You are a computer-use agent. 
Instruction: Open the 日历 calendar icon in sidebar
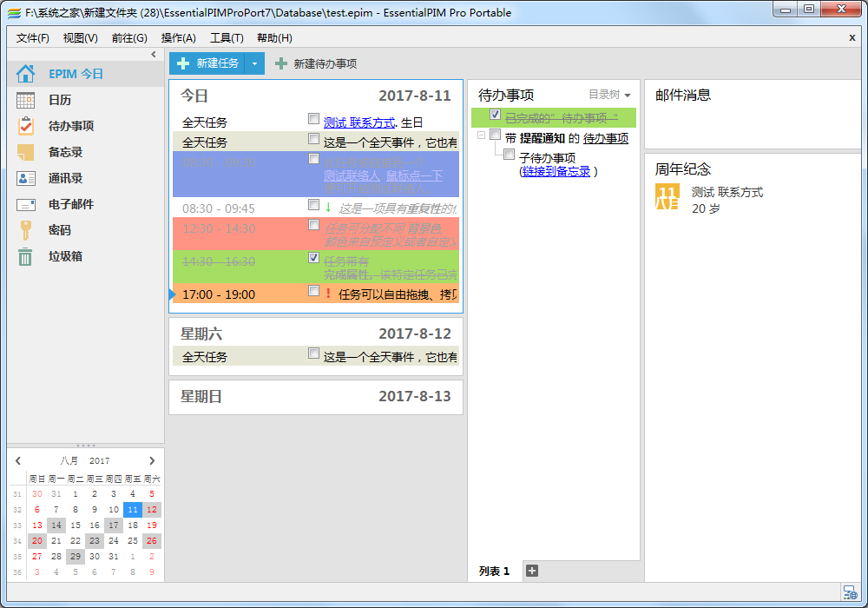click(25, 100)
